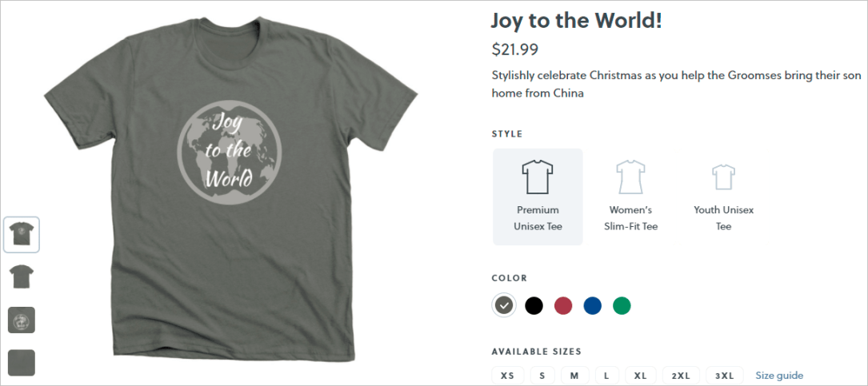Choose size 3XL
The image size is (868, 386).
point(724,376)
